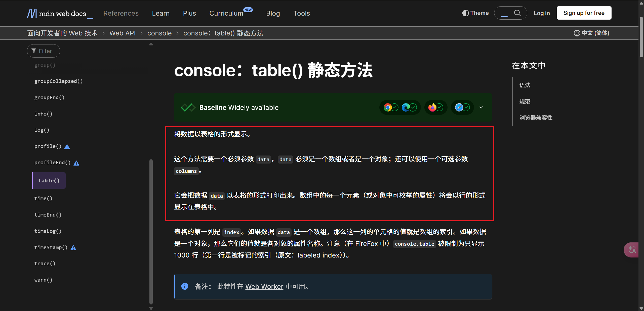Image resolution: width=644 pixels, height=311 pixels.
Task: Expand the Baseline details chevron
Action: tap(481, 108)
